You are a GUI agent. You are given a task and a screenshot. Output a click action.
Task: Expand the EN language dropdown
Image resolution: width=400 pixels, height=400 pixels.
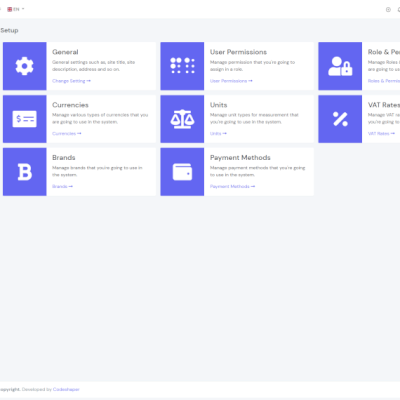click(16, 9)
